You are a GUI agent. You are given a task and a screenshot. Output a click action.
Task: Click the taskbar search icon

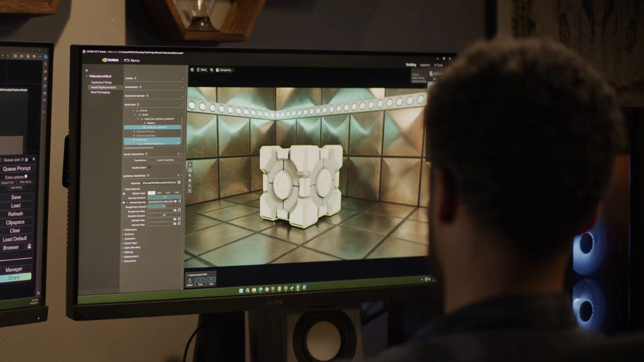[x=247, y=290]
